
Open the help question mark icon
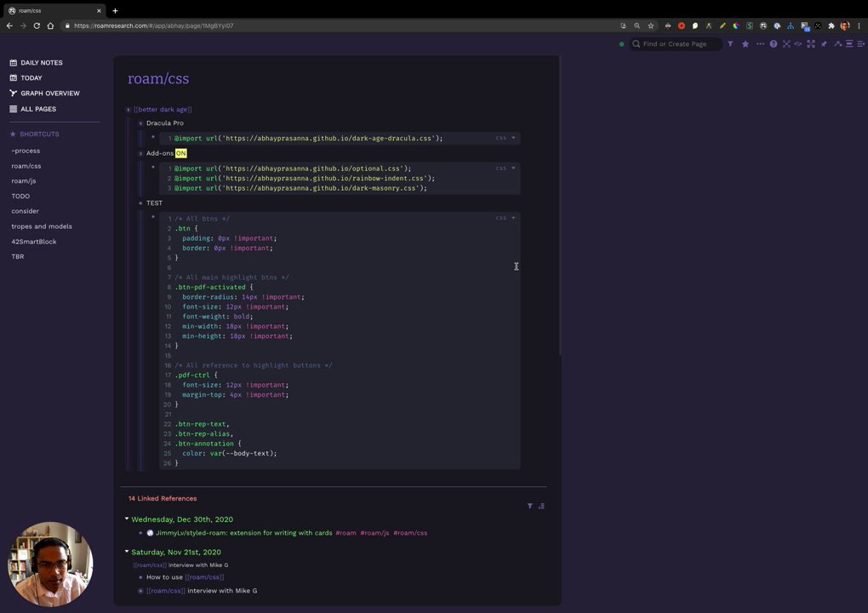(x=774, y=43)
